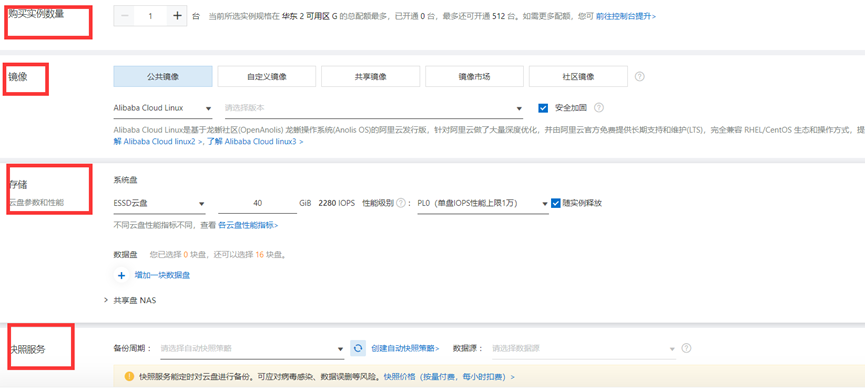
Task: Decrease instance quantity with minus button
Action: pyautogui.click(x=124, y=16)
